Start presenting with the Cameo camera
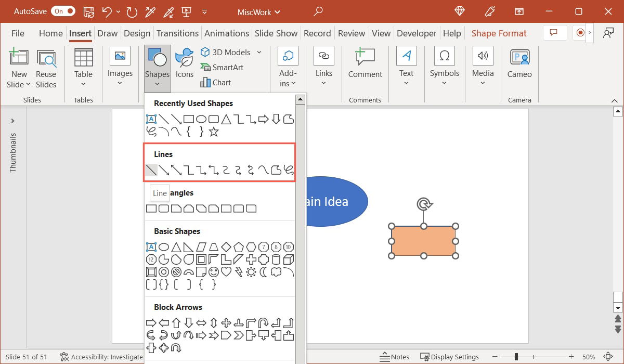Screen dimensions: 624x364 click(519, 63)
